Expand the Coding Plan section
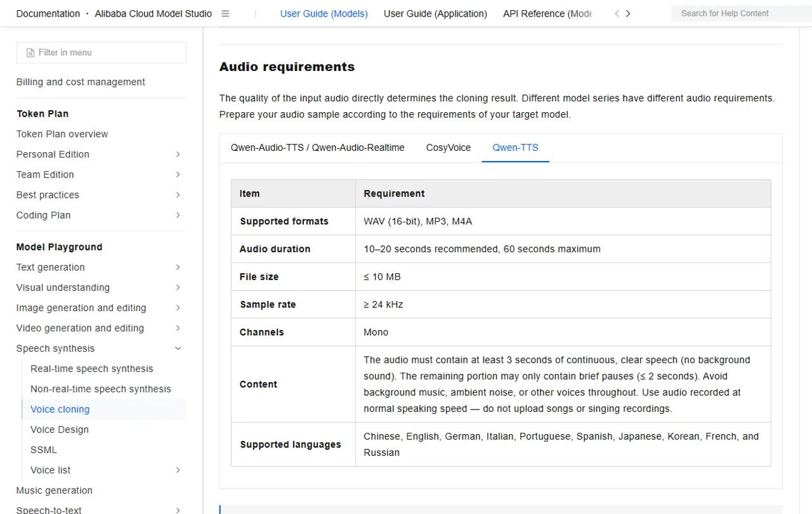Screen dimensions: 812x514 [178, 215]
